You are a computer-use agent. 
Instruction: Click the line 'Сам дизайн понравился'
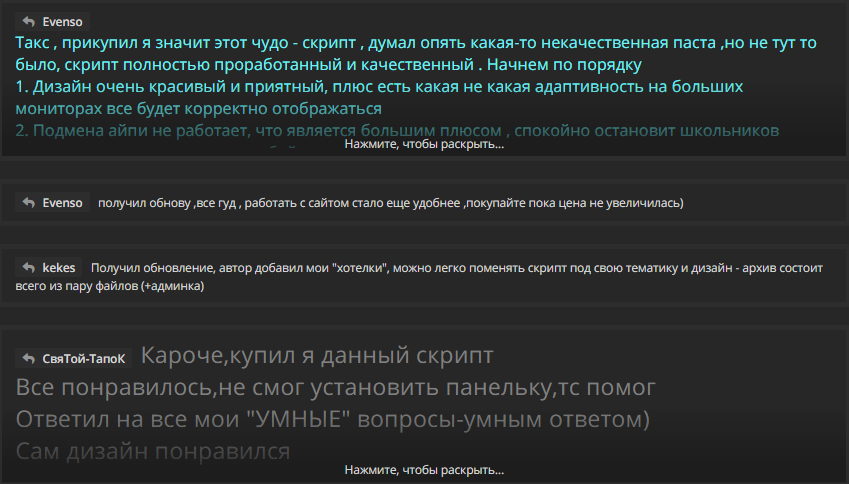point(153,451)
